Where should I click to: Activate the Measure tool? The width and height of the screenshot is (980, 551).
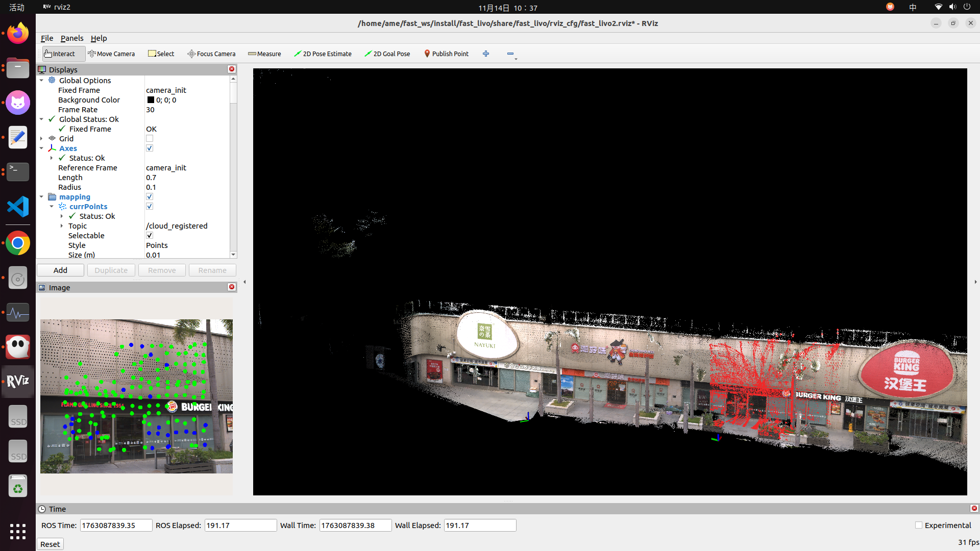[x=264, y=54]
